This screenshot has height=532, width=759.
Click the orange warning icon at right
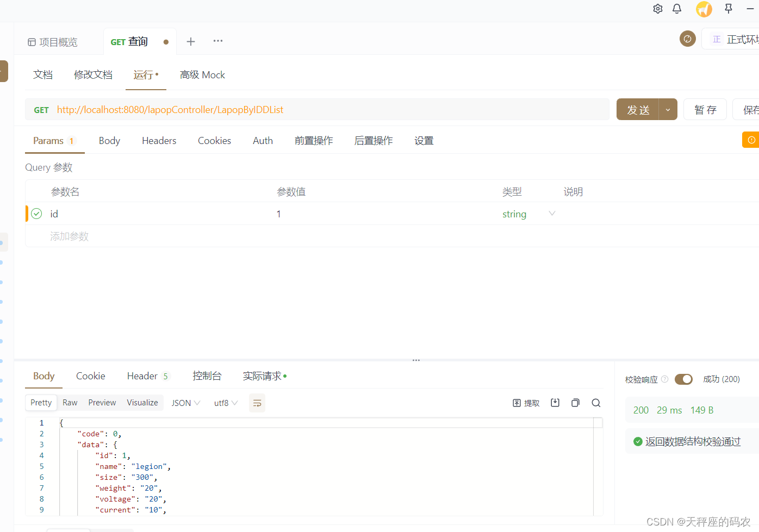pyautogui.click(x=751, y=140)
